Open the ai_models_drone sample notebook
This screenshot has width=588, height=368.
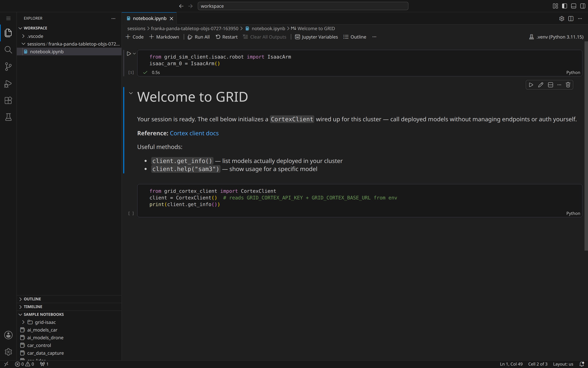tap(69, 338)
